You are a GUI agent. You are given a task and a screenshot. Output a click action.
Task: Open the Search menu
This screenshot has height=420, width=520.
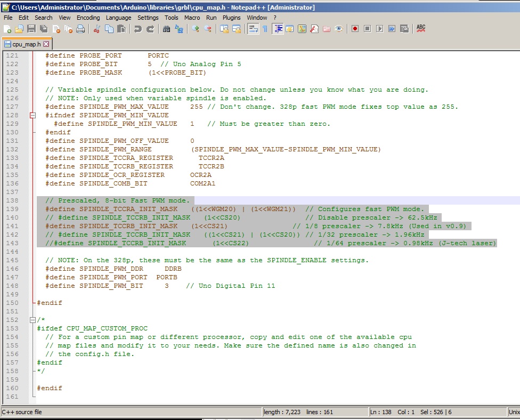(x=44, y=18)
